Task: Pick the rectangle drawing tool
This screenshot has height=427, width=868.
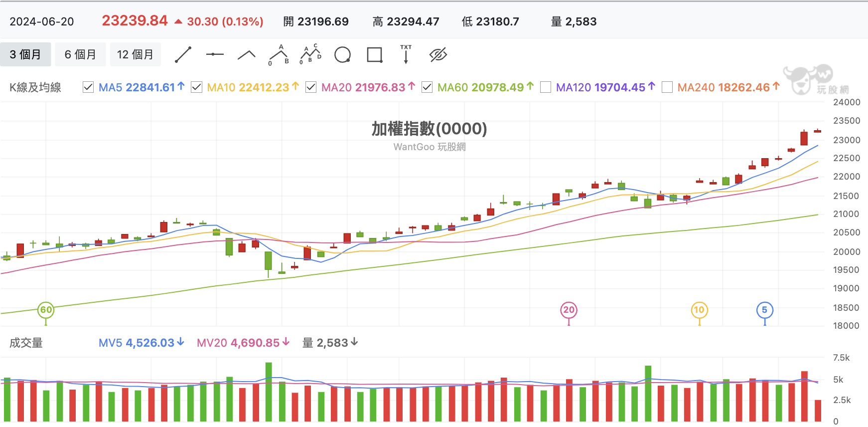Action: click(x=374, y=54)
